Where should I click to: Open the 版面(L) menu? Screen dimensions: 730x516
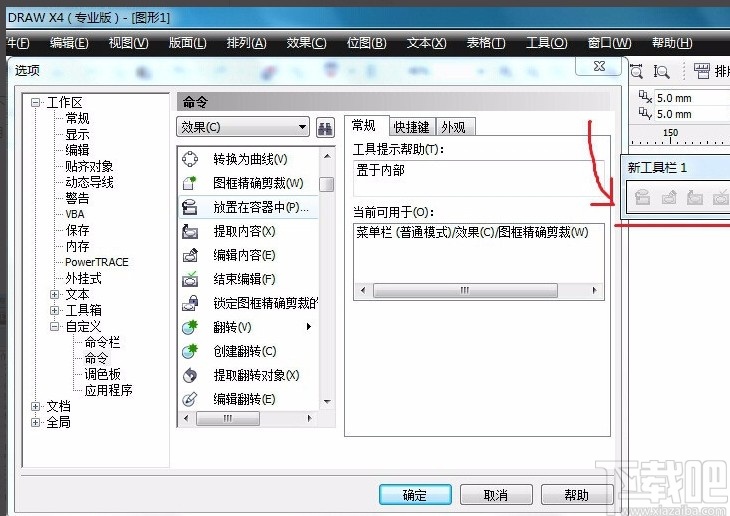click(x=187, y=43)
